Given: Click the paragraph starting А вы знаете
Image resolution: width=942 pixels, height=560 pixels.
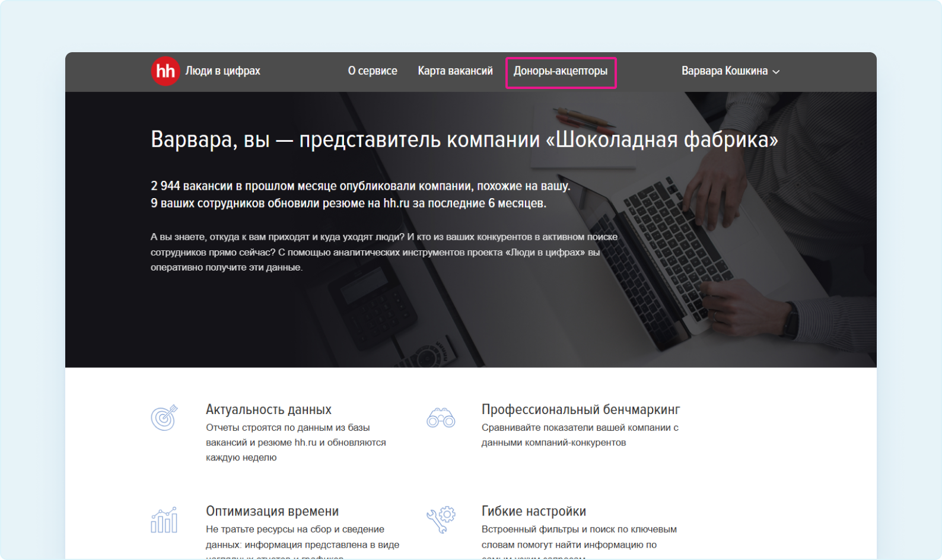Looking at the screenshot, I should tap(384, 252).
